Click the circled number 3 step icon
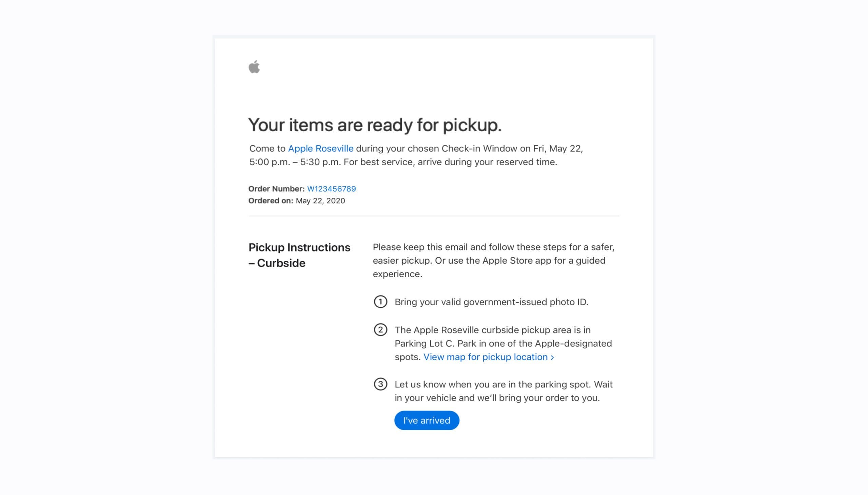This screenshot has width=868, height=495. (380, 384)
